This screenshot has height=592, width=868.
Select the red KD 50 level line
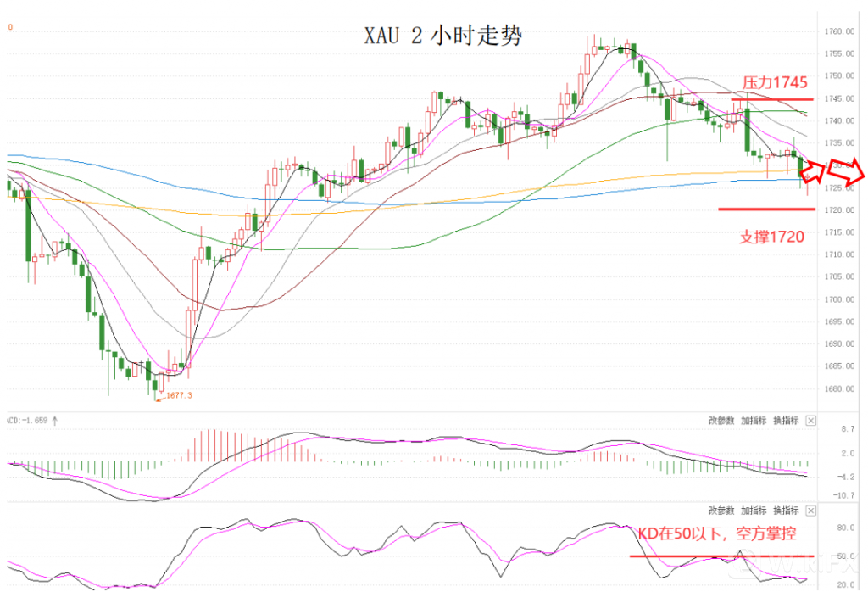pos(721,556)
